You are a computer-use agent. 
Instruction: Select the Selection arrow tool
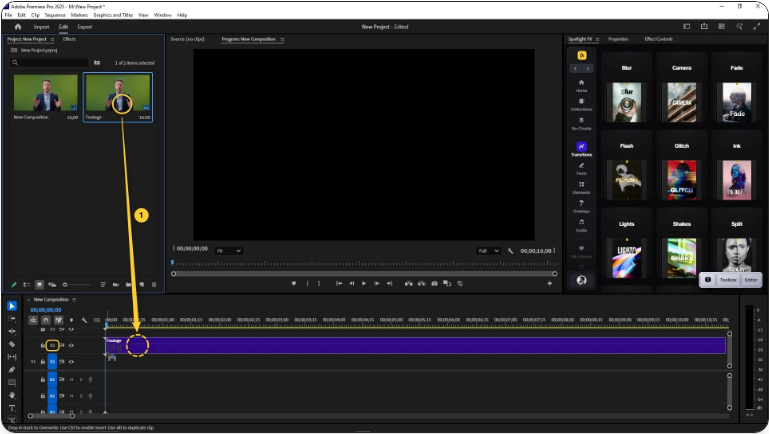12,306
